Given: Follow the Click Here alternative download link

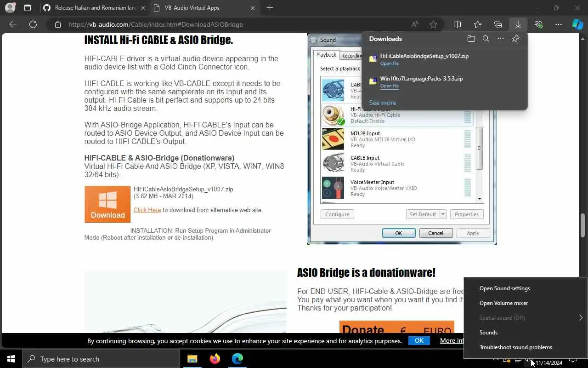Looking at the screenshot, I should (x=147, y=210).
